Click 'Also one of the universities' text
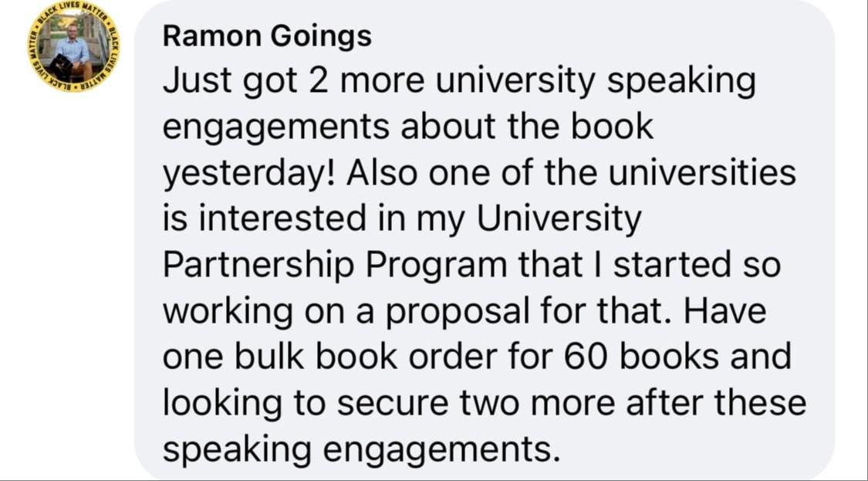This screenshot has height=481, width=868. click(x=571, y=173)
